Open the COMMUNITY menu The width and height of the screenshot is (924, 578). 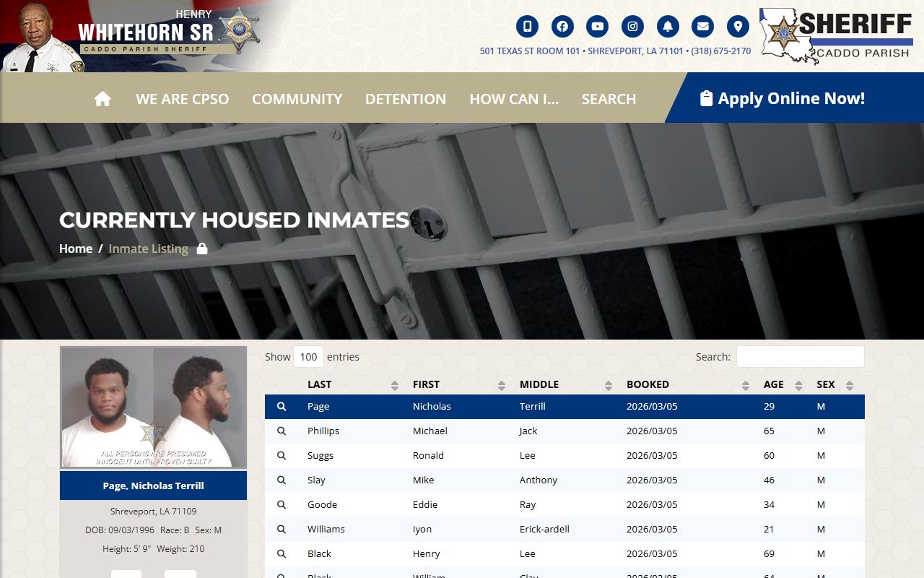point(297,99)
